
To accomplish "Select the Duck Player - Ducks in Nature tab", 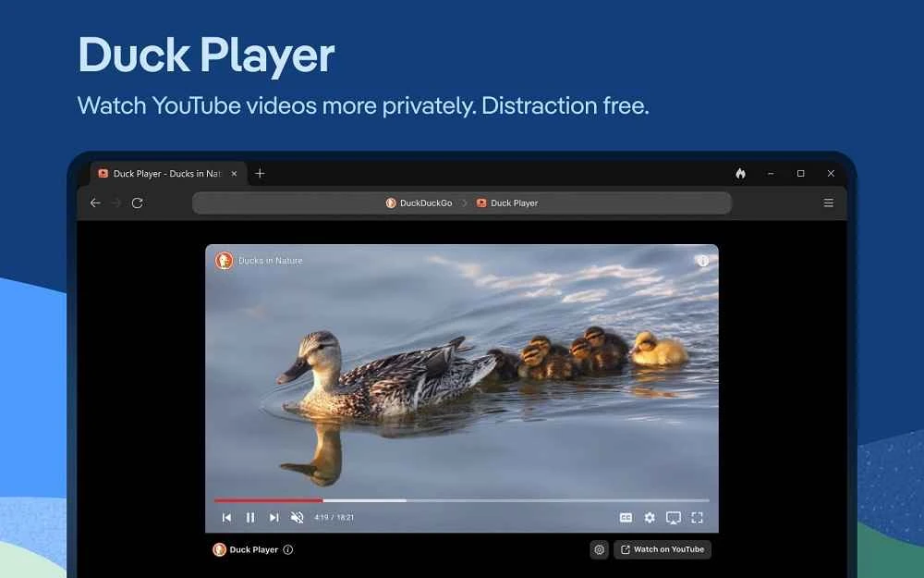I will click(168, 174).
